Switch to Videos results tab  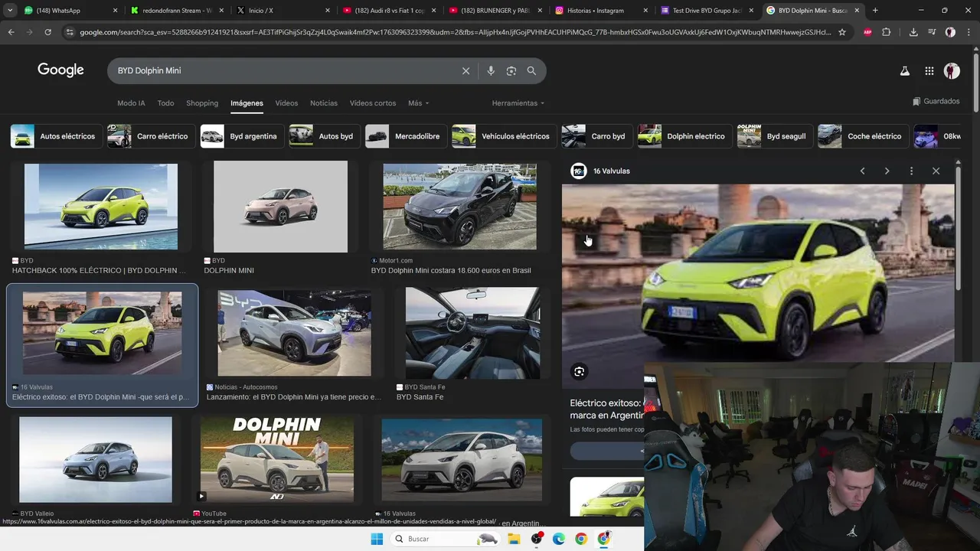(x=286, y=103)
